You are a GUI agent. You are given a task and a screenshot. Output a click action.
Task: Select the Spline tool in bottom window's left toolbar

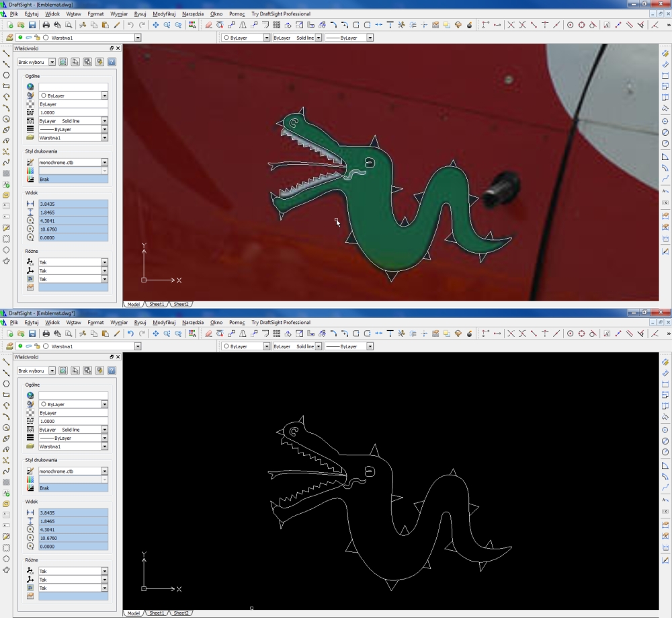(x=6, y=471)
